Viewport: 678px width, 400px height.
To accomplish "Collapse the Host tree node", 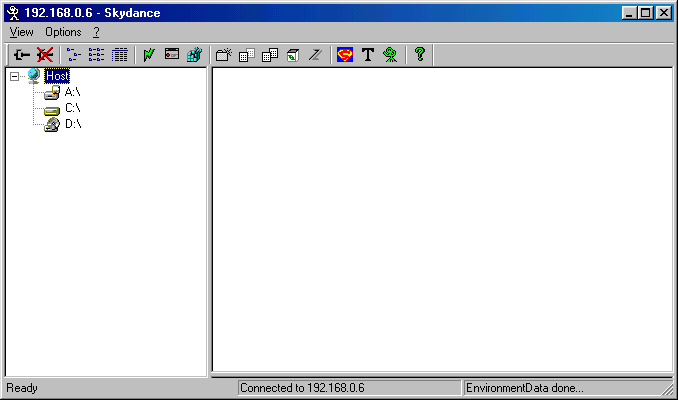I will click(14, 76).
